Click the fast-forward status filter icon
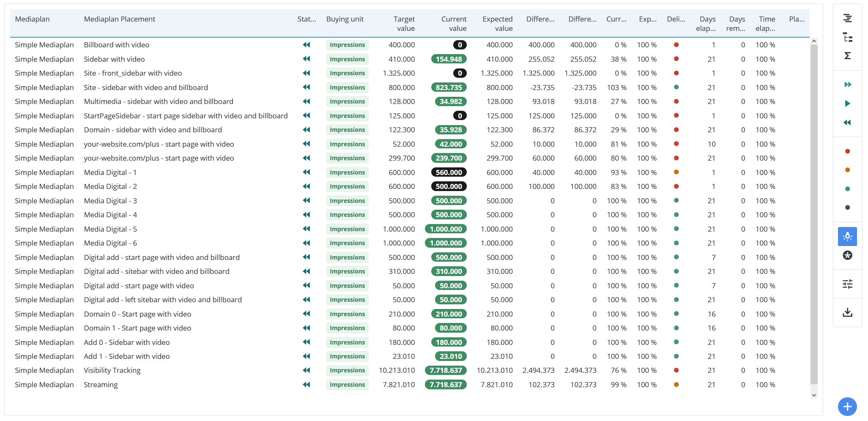Image resolution: width=868 pixels, height=421 pixels. click(847, 85)
